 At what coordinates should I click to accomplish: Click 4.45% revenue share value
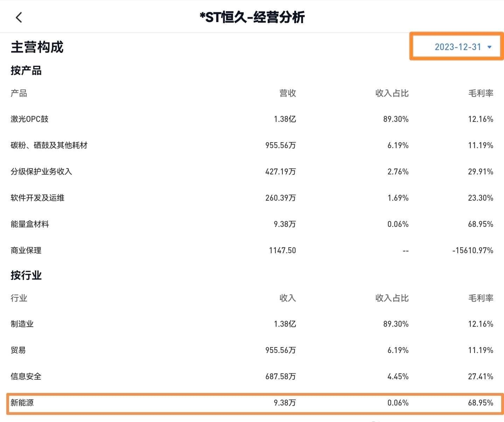(398, 376)
